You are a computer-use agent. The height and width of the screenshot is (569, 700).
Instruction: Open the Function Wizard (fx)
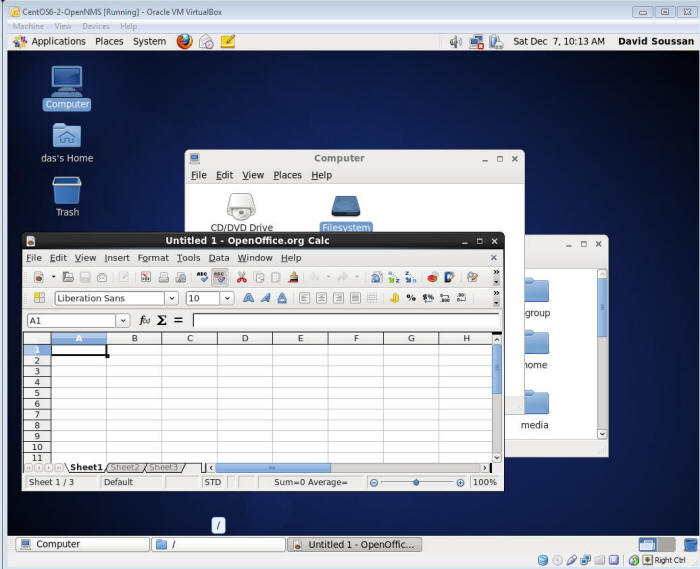[x=144, y=320]
